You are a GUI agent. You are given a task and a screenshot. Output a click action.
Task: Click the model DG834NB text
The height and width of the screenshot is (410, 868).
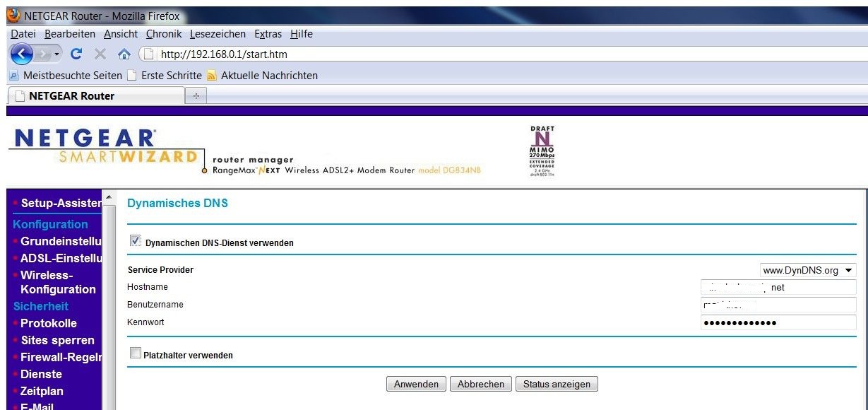pos(450,170)
